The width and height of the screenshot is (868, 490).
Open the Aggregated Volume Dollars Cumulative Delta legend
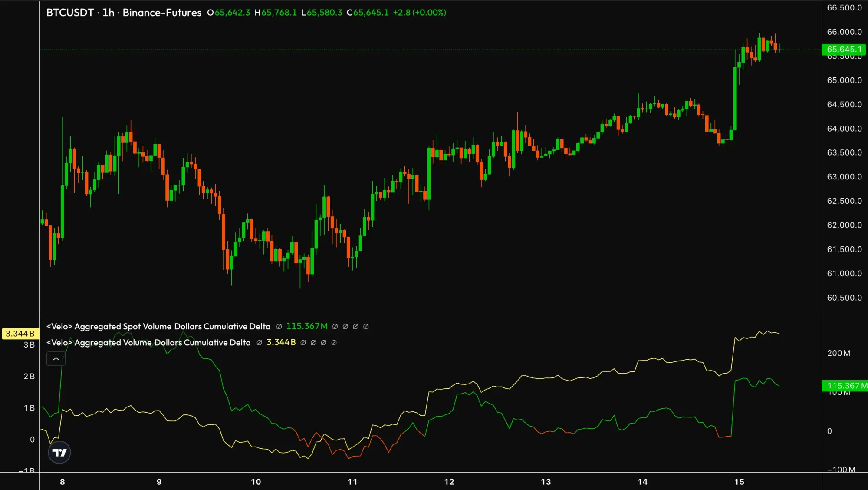pyautogui.click(x=148, y=343)
